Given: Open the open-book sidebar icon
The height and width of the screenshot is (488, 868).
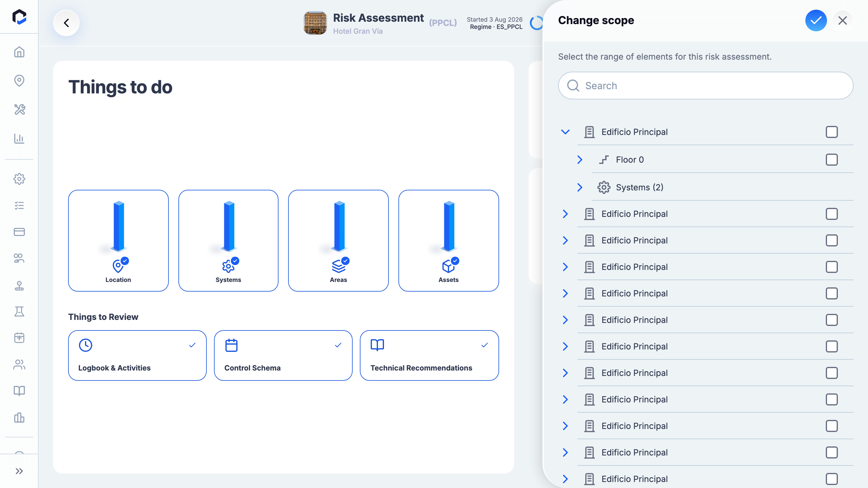Looking at the screenshot, I should pyautogui.click(x=19, y=391).
